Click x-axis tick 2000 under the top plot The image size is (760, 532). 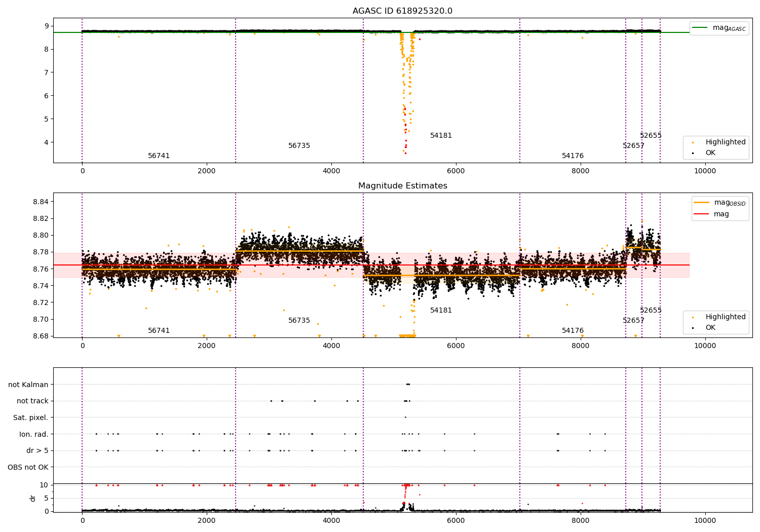[x=207, y=171]
